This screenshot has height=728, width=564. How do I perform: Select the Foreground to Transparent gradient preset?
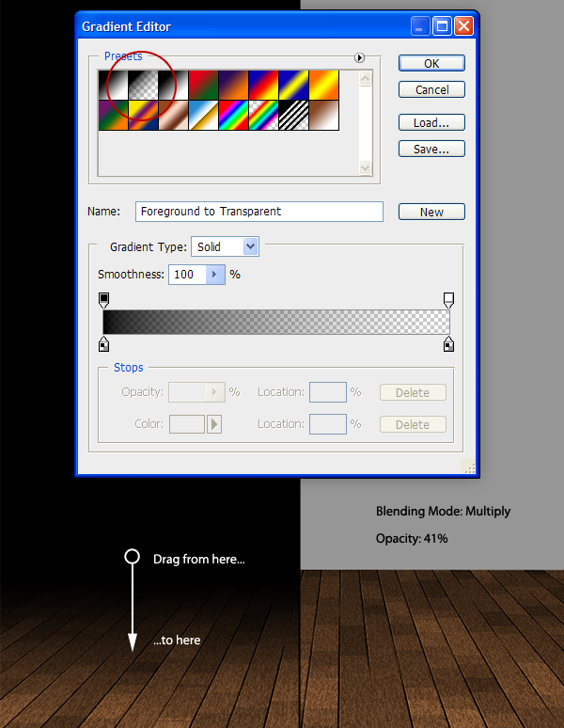143,85
